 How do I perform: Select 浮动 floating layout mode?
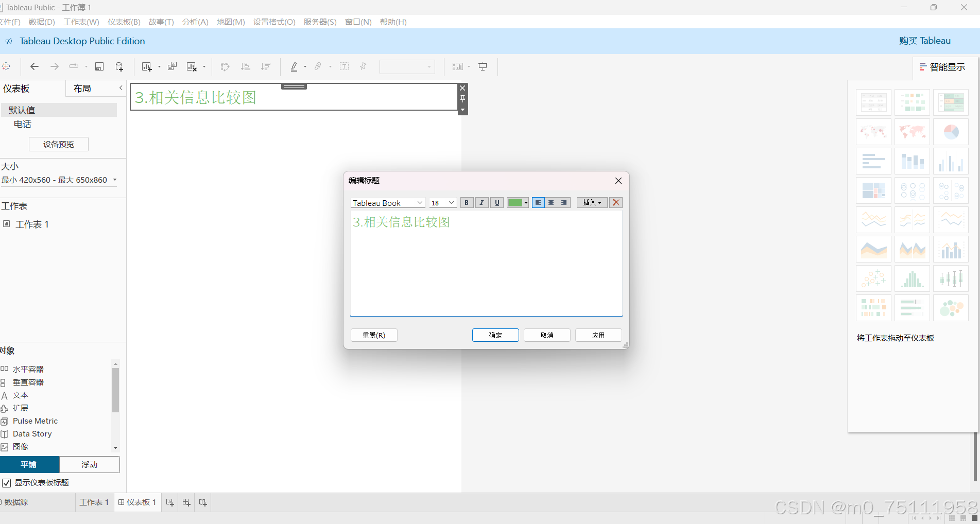click(90, 465)
